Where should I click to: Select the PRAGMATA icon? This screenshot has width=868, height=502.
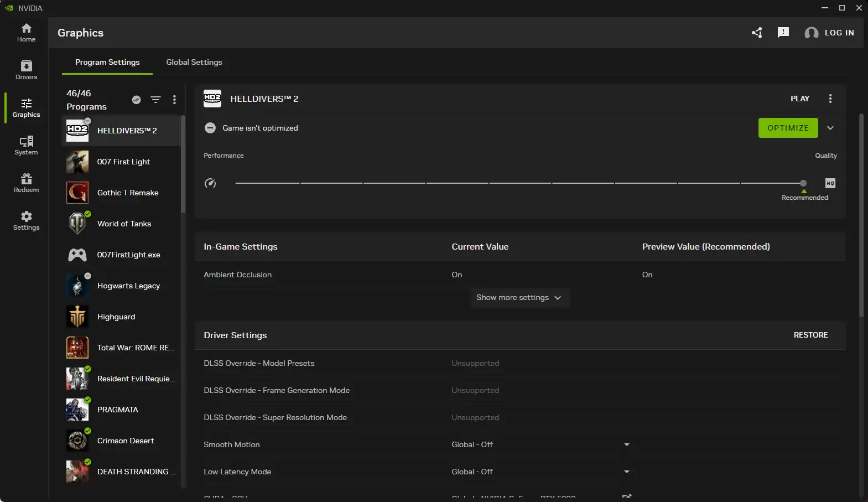click(x=77, y=410)
